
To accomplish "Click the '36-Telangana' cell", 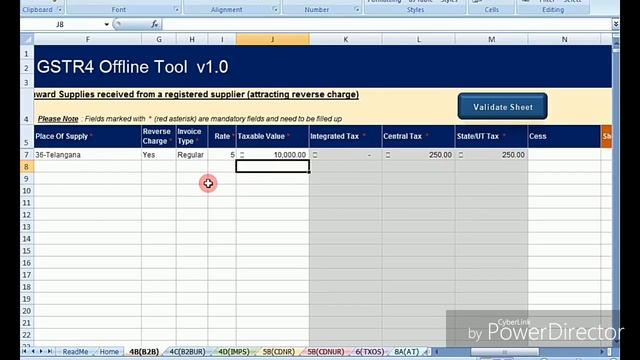I will tap(88, 155).
